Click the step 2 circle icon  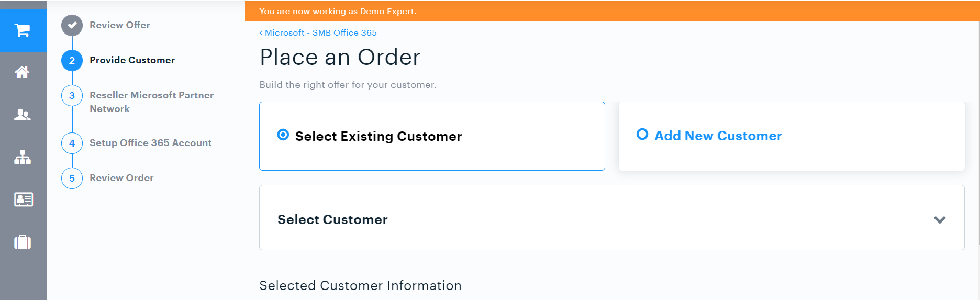click(72, 60)
